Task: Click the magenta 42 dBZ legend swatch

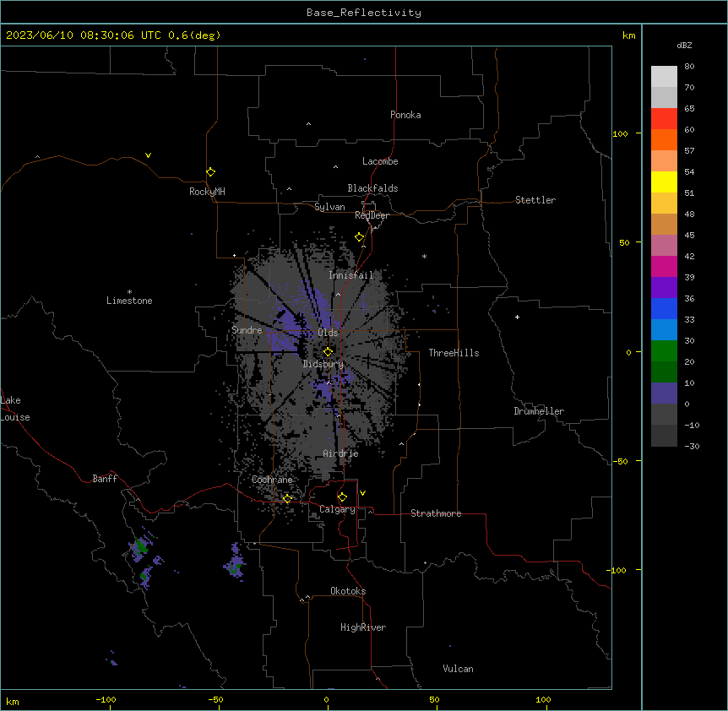Action: point(664,266)
